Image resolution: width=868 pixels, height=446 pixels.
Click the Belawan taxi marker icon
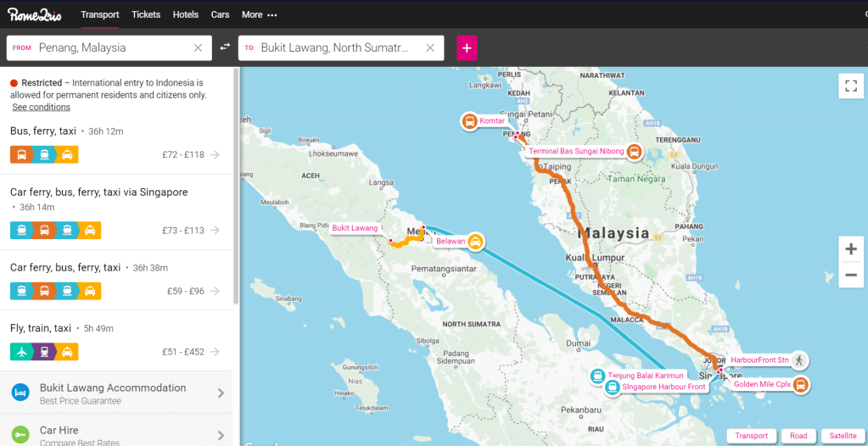point(476,242)
